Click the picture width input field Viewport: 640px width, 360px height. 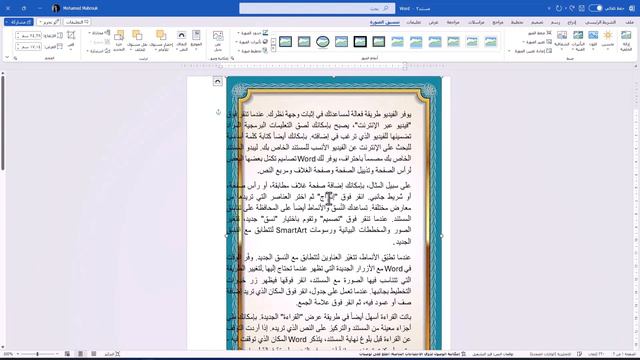(x=29, y=47)
